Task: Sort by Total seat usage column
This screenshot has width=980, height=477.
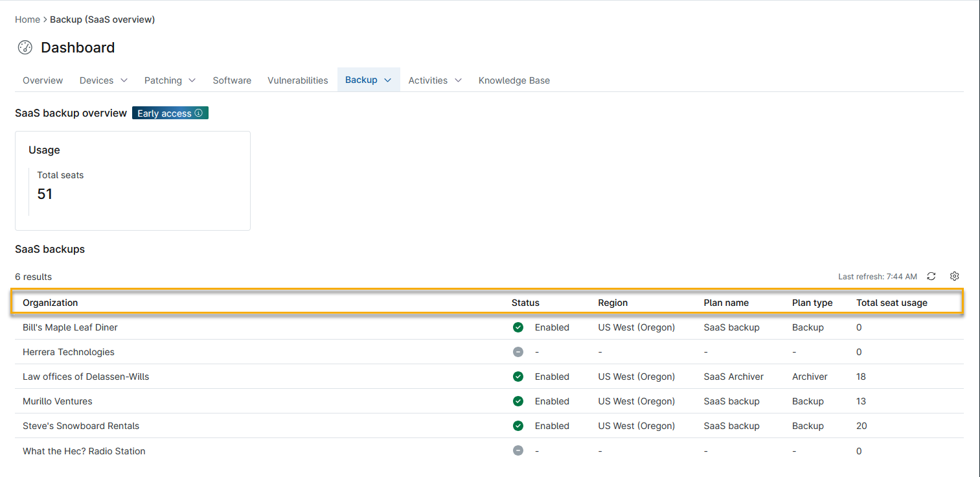Action: pyautogui.click(x=891, y=303)
